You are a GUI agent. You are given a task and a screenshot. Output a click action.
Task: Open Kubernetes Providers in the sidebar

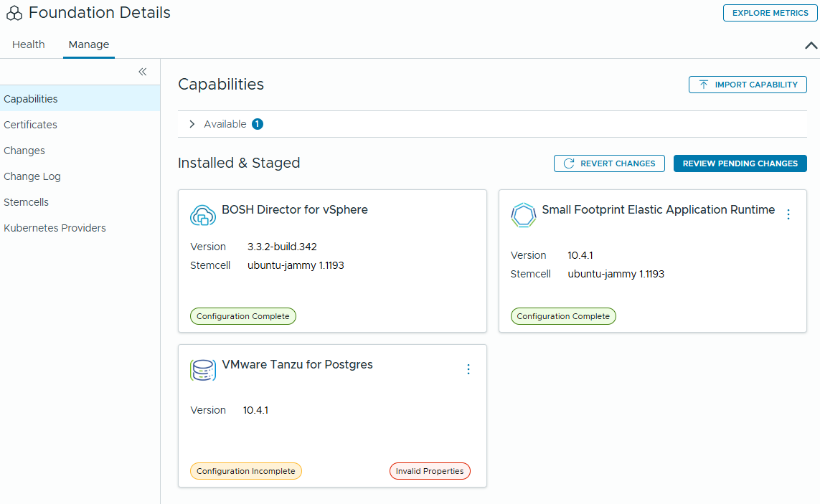(80, 228)
